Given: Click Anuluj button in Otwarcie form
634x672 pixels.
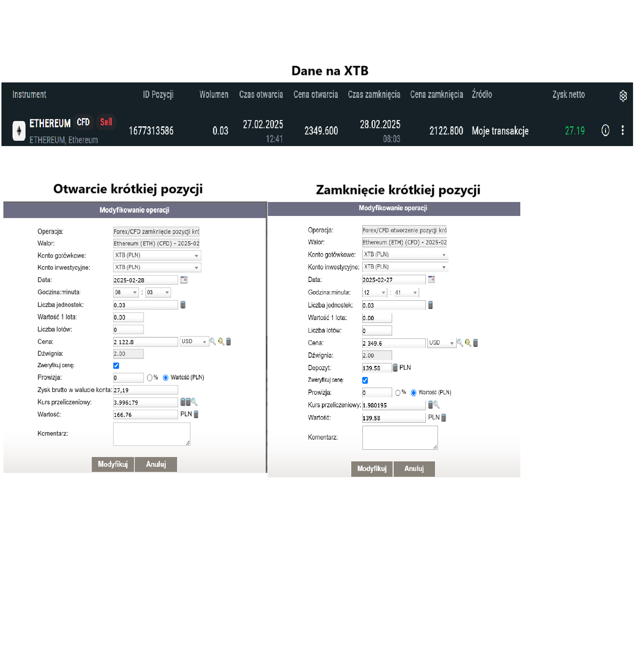Looking at the screenshot, I should click(x=156, y=464).
